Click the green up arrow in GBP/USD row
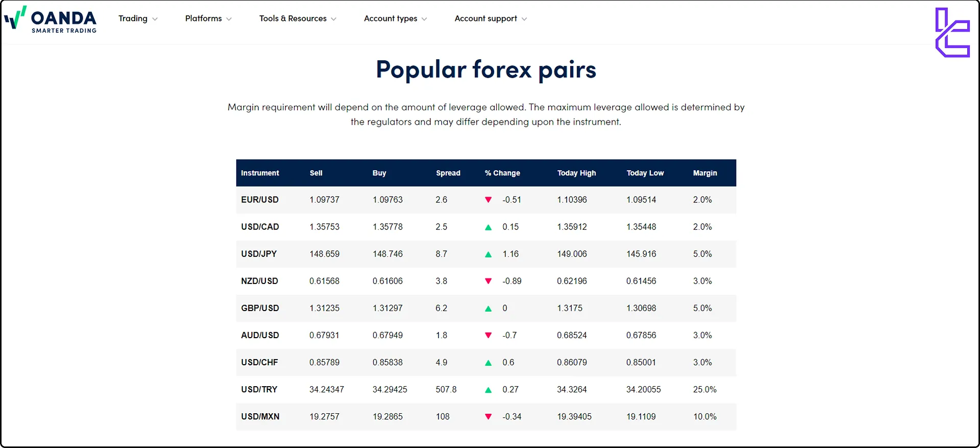Viewport: 980px width, 448px height. coord(488,309)
